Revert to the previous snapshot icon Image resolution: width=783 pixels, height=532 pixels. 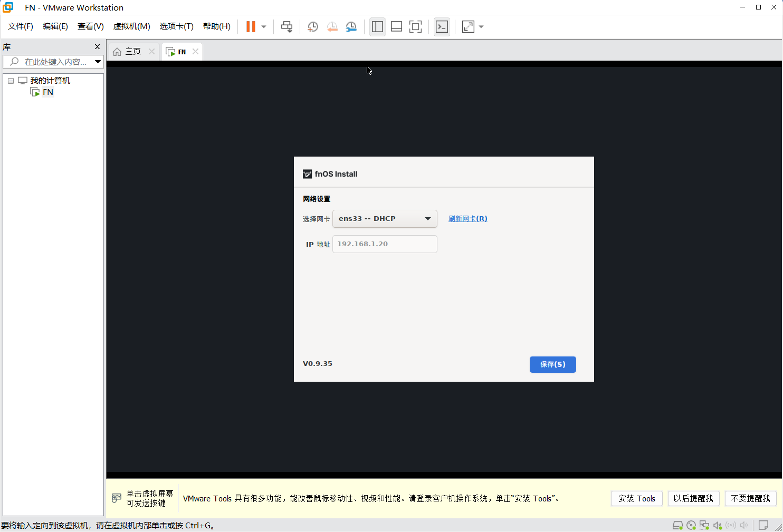click(x=332, y=27)
